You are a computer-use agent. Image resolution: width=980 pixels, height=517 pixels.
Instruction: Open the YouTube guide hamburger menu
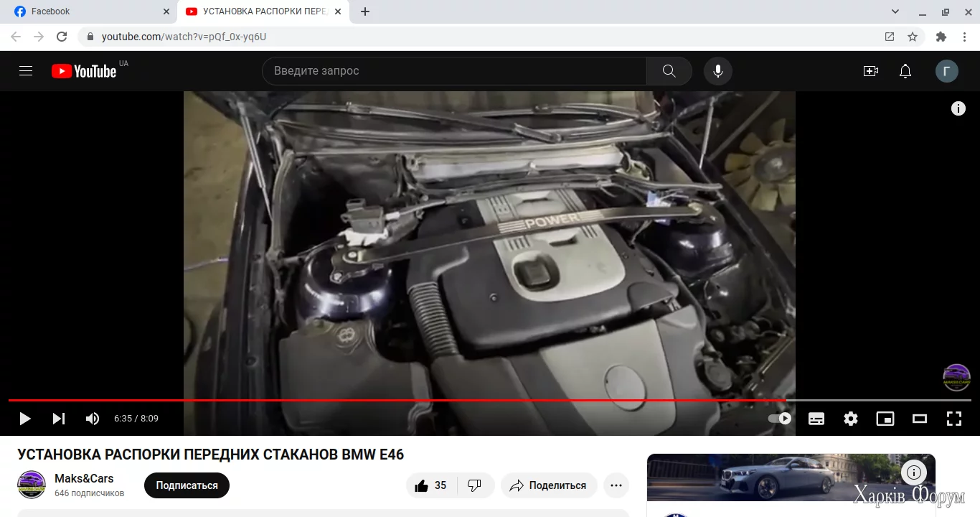(x=26, y=70)
